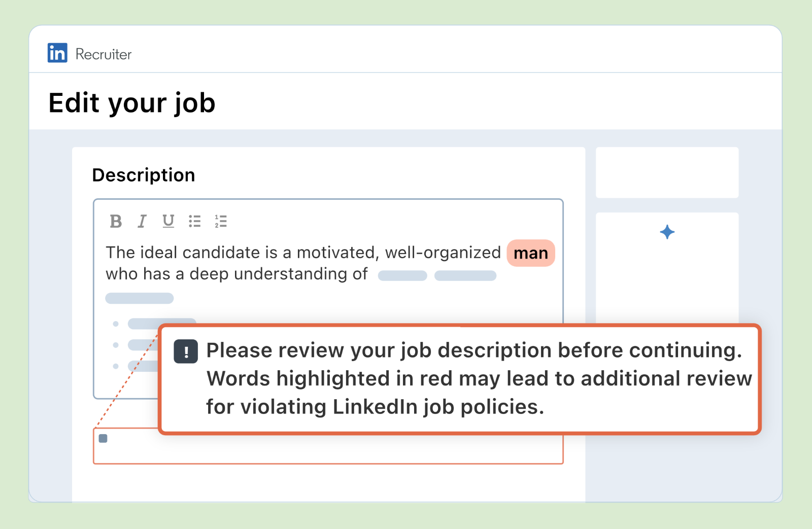Insert a bulleted list
Screen dimensions: 812x529
coord(195,221)
